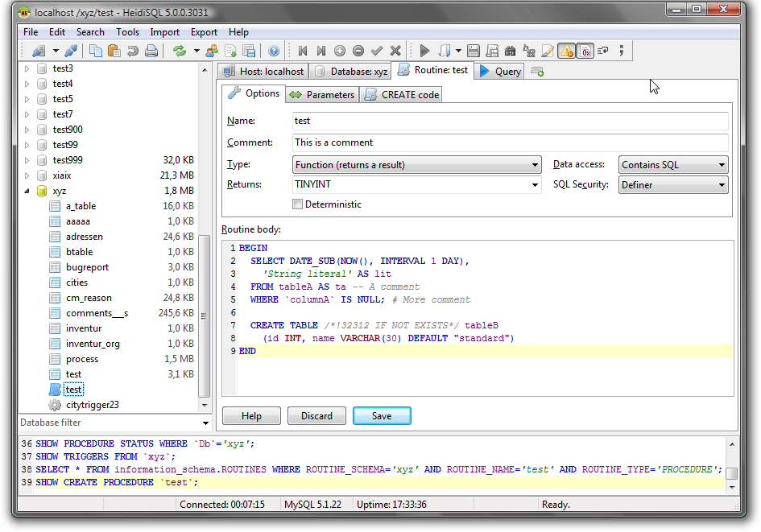Click the Save button

(382, 416)
